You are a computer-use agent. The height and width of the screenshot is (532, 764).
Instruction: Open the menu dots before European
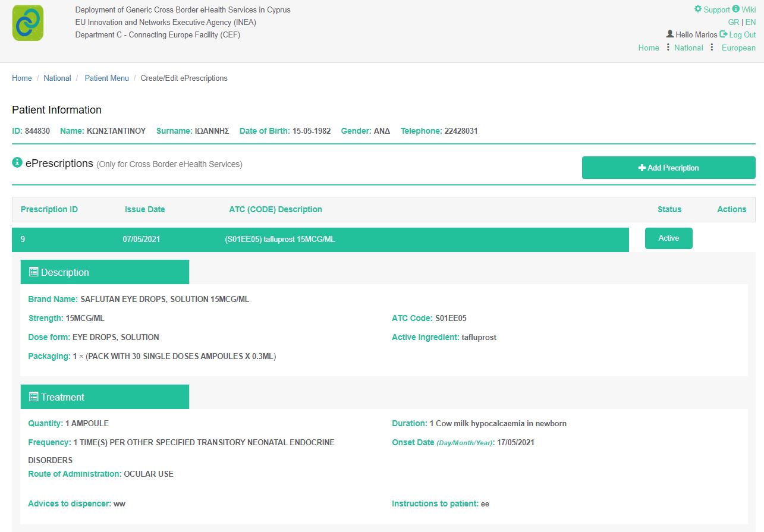click(712, 48)
